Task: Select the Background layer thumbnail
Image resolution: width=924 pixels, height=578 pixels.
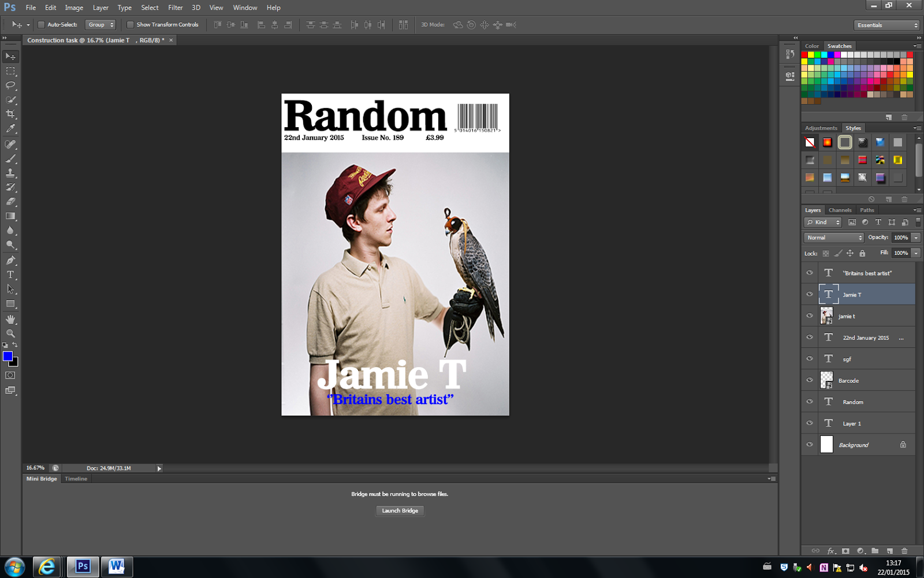Action: (827, 444)
